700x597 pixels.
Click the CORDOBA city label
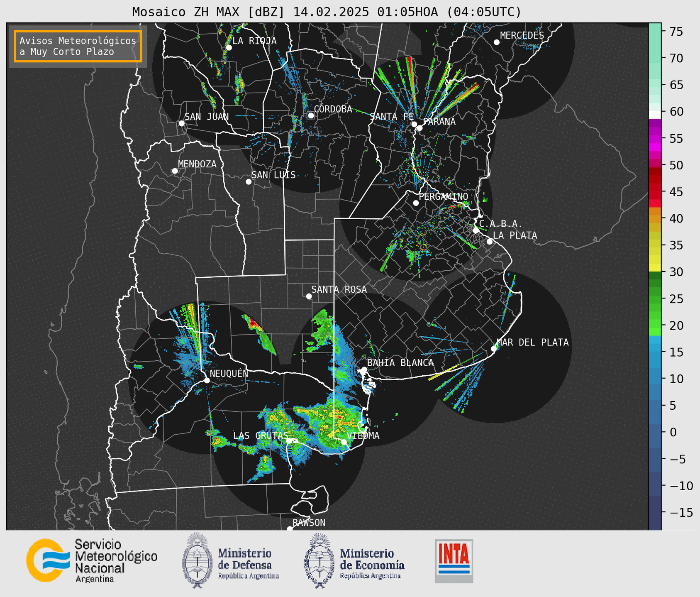[333, 109]
